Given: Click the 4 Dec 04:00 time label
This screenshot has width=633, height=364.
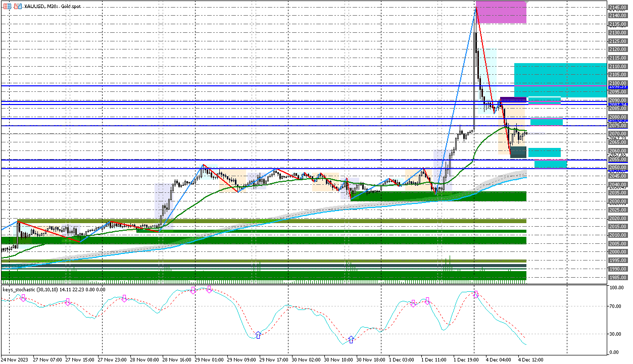Looking at the screenshot, I should [x=498, y=360].
